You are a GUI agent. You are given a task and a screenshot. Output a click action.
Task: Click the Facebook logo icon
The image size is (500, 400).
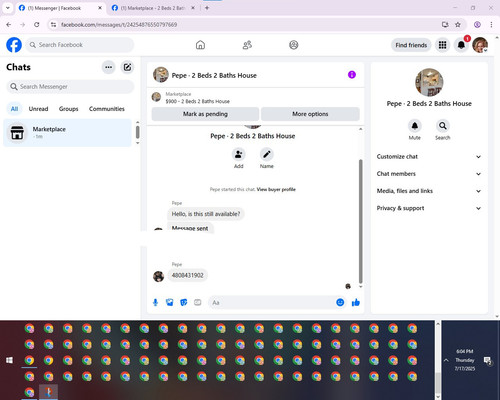[x=14, y=45]
